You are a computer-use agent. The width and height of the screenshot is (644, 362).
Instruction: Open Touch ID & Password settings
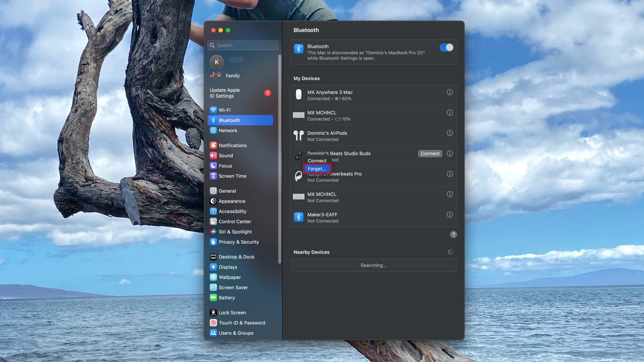[241, 323]
